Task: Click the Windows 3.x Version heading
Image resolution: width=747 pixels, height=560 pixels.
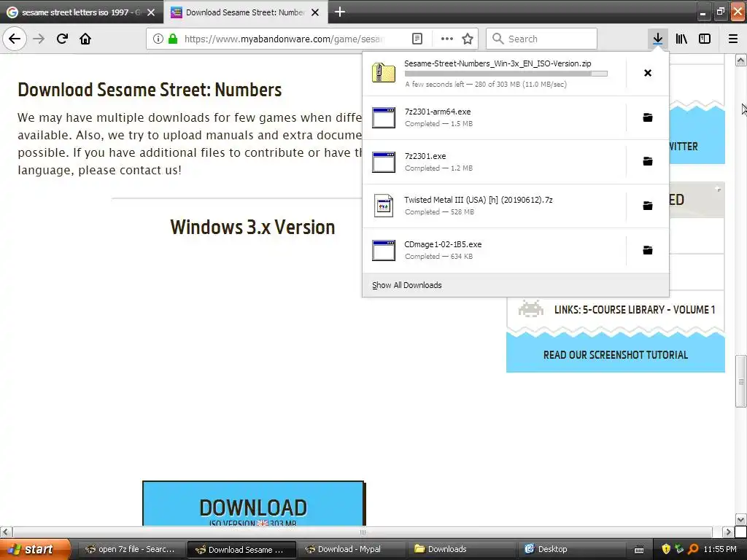Action: [x=252, y=227]
